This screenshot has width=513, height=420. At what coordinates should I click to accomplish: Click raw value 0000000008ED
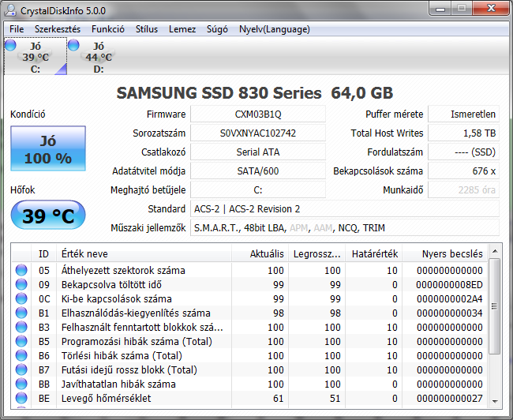(449, 285)
